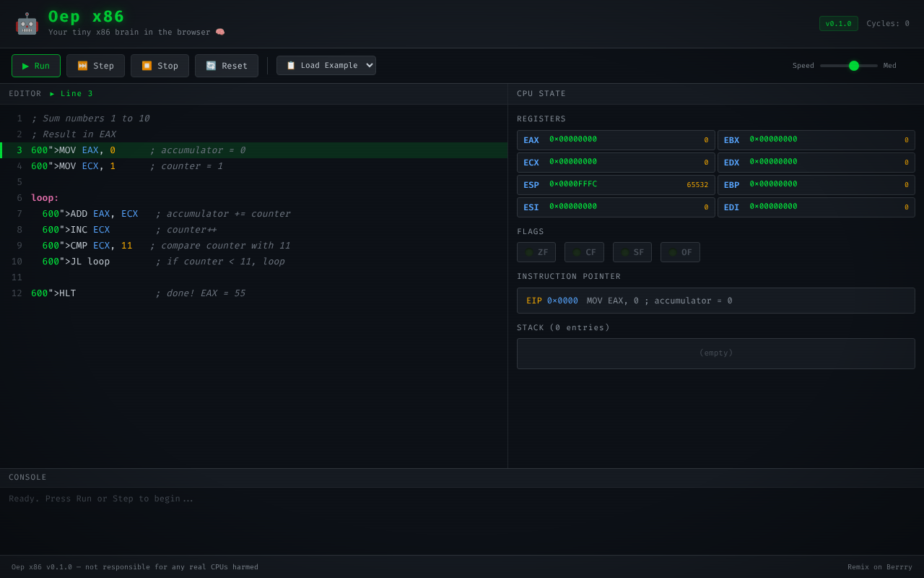Viewport: 924px width, 578px height.
Task: Stop program execution
Action: pyautogui.click(x=160, y=66)
